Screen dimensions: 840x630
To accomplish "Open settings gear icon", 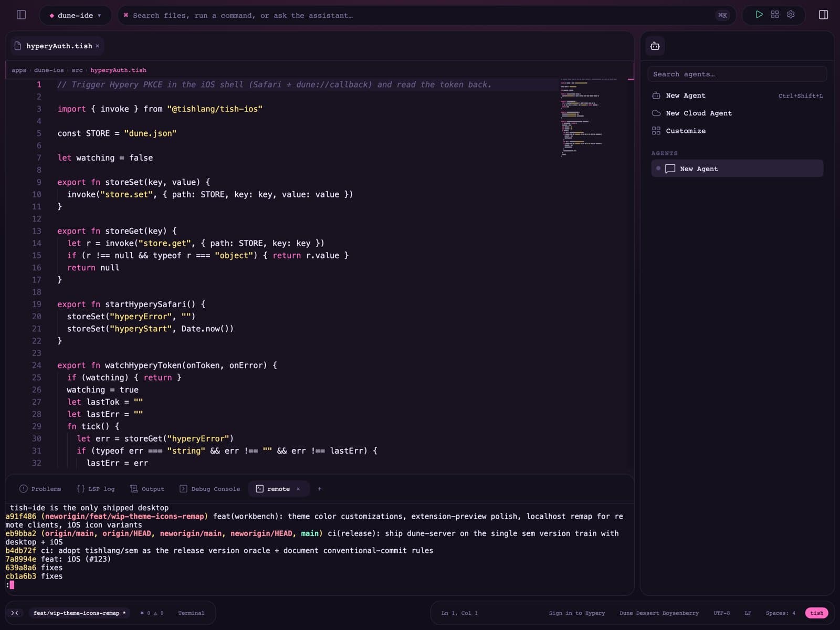I will [x=791, y=15].
